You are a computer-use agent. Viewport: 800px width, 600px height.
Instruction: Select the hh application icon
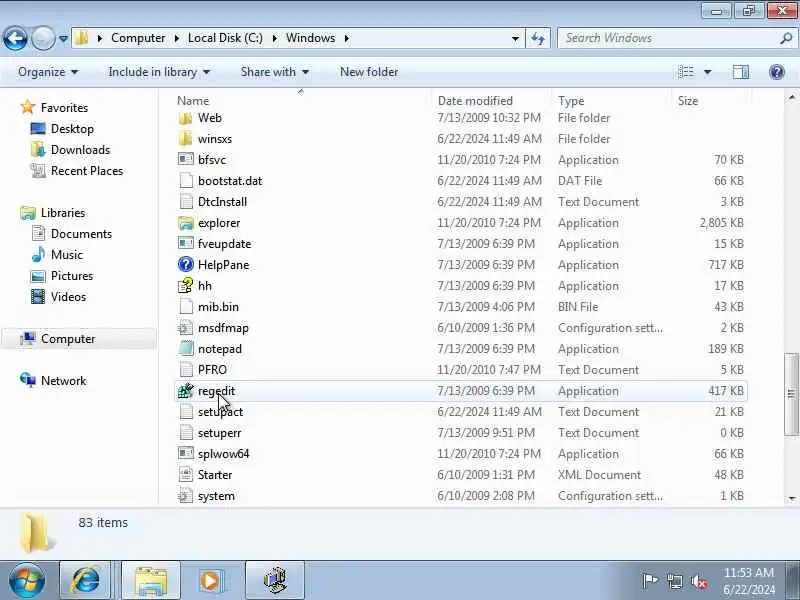coord(186,286)
